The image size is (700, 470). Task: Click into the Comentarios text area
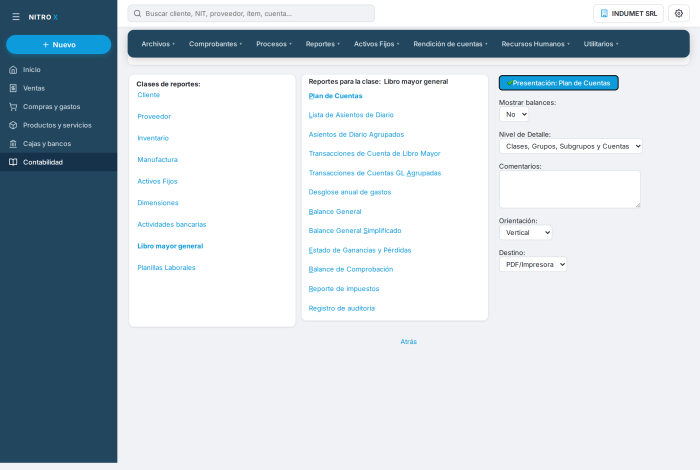click(570, 189)
